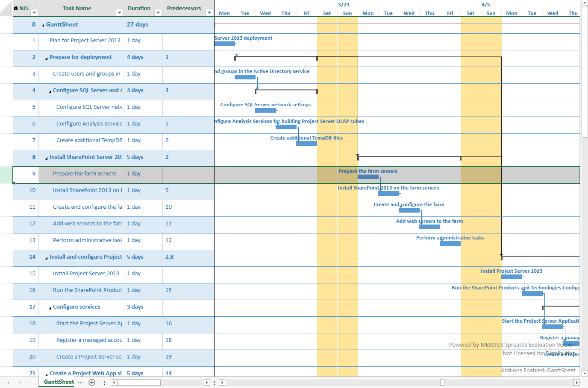This screenshot has height=388, width=588.
Task: Click the vertical scrollbar down arrow
Action: pos(584,373)
